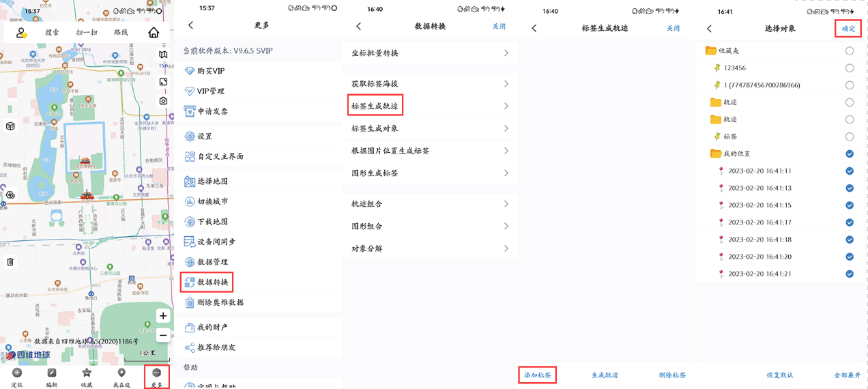
Task: Tap 恢复默认 on 选择对象 screen
Action: pos(779,375)
